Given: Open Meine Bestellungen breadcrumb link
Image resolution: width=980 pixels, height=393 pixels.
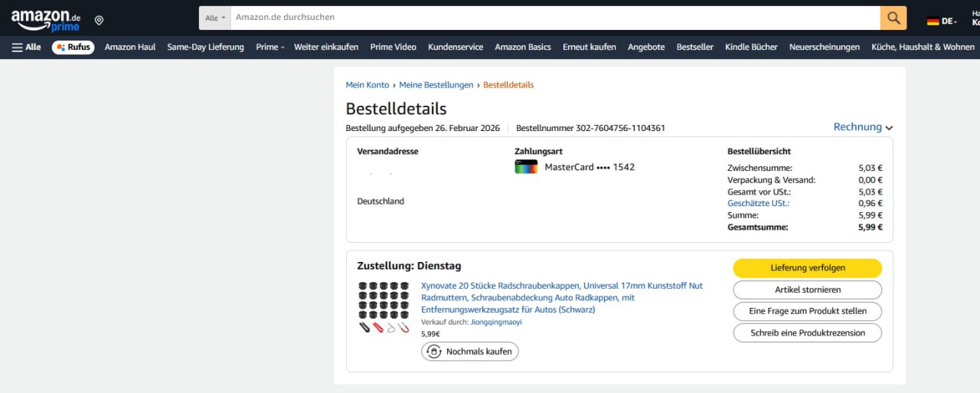Looking at the screenshot, I should point(436,85).
